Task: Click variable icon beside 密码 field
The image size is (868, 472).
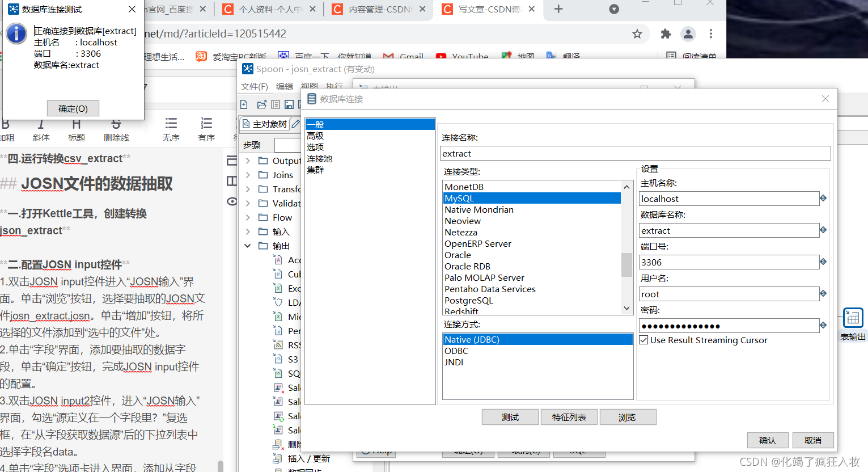Action: point(823,325)
